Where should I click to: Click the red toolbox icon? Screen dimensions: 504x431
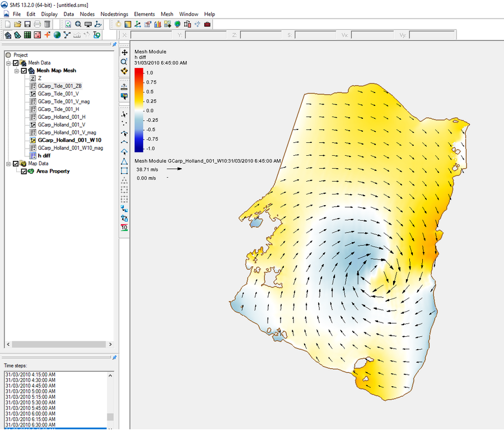207,24
